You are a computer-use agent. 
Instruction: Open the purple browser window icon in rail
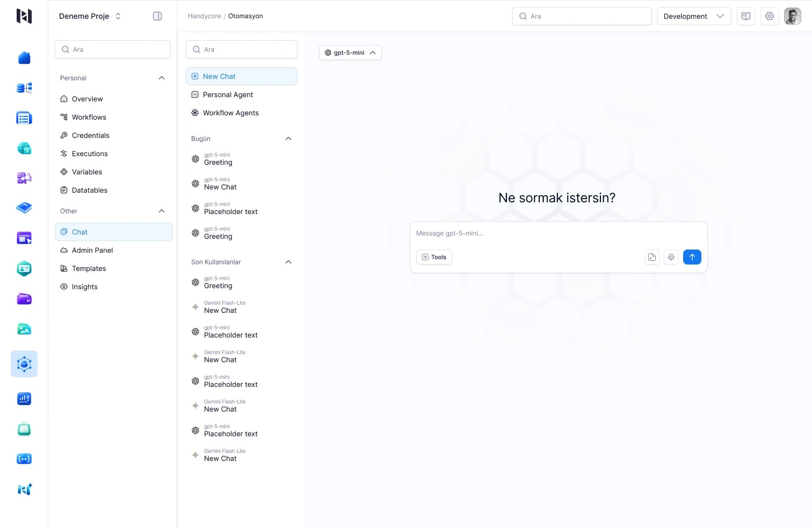point(24,238)
